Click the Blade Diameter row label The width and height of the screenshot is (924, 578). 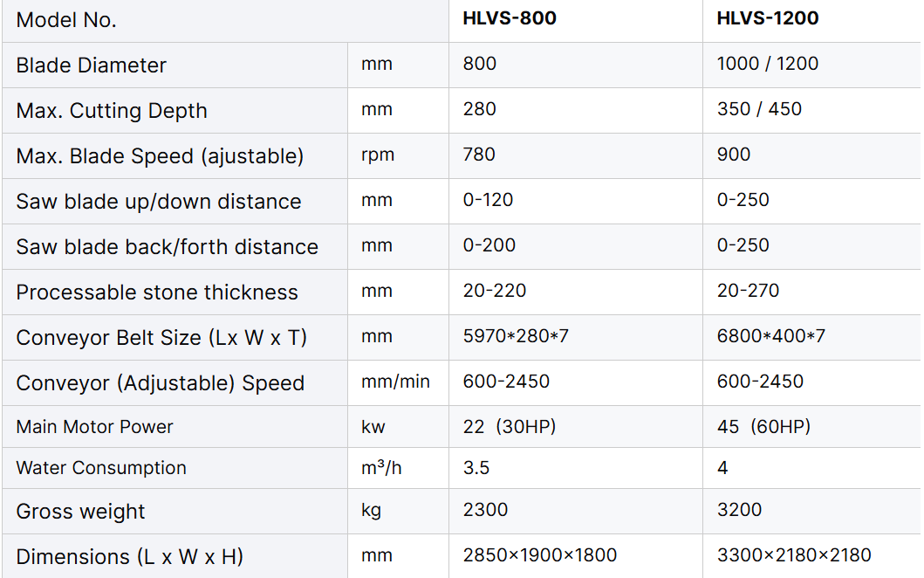point(92,65)
